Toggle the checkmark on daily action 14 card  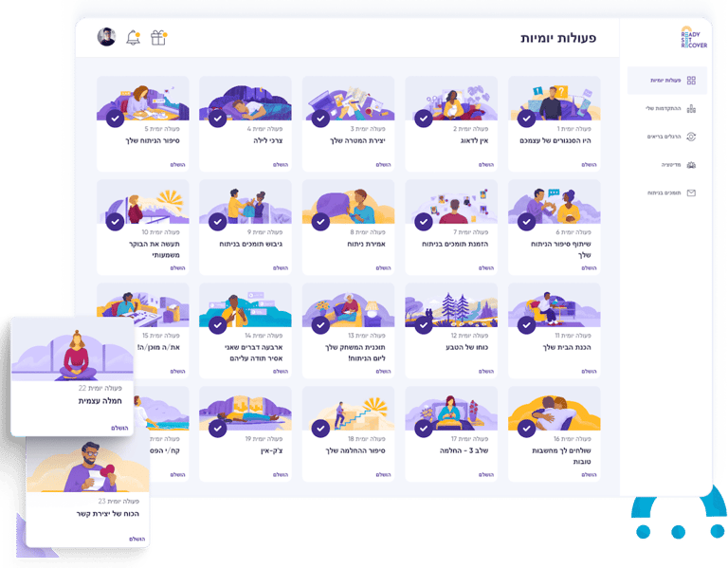(217, 325)
